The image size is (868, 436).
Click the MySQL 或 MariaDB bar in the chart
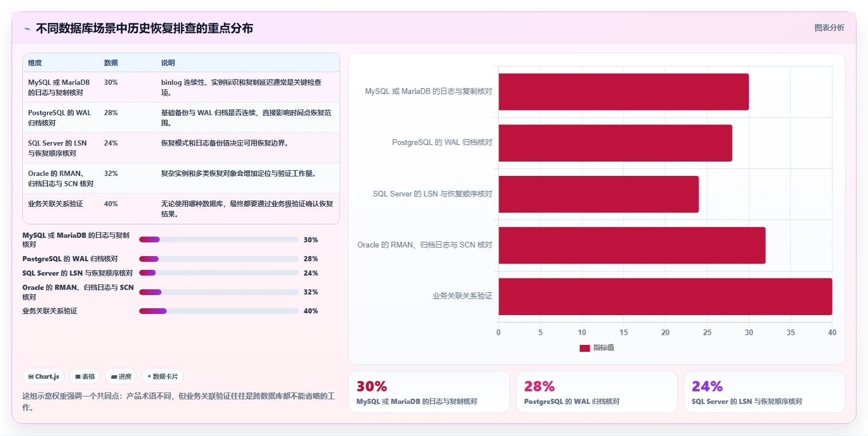click(624, 92)
